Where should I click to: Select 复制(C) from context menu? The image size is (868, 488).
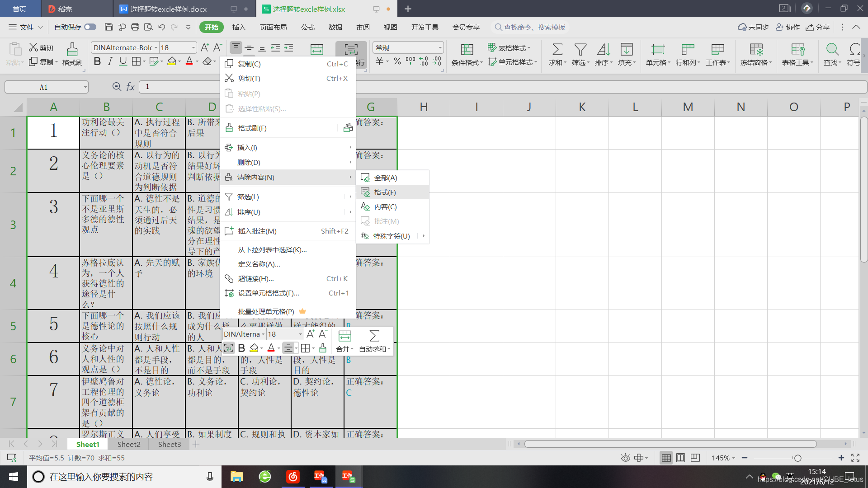(288, 64)
